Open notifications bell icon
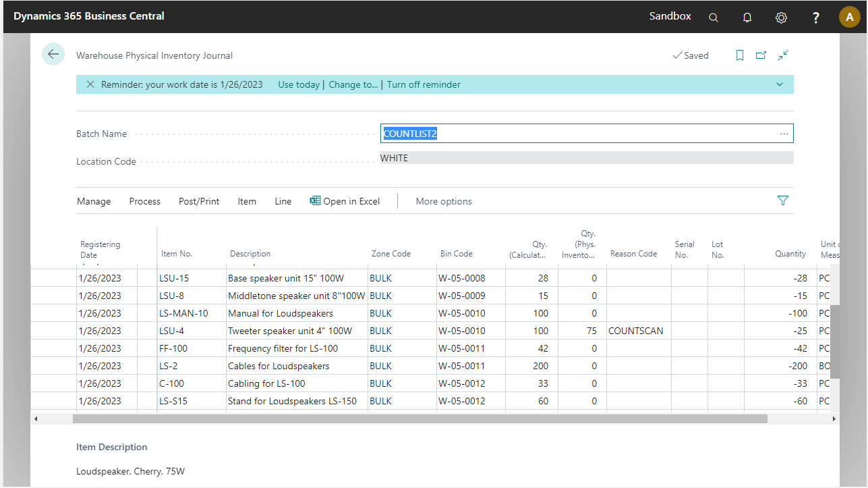 click(747, 17)
